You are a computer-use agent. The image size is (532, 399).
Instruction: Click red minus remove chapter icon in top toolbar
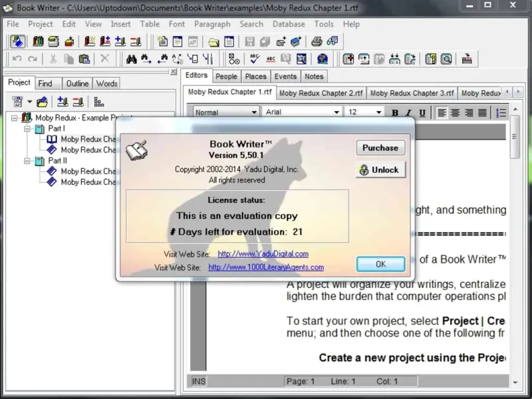click(x=136, y=41)
